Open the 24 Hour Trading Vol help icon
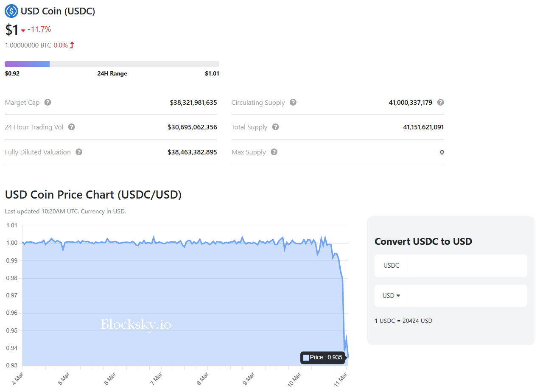The image size is (540, 392). point(72,127)
